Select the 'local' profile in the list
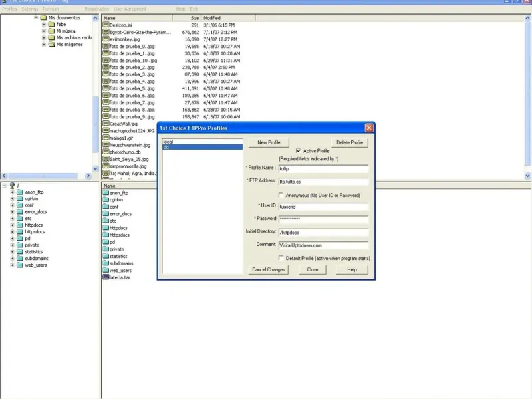Image resolution: width=532 pixels, height=399 pixels. (203, 142)
